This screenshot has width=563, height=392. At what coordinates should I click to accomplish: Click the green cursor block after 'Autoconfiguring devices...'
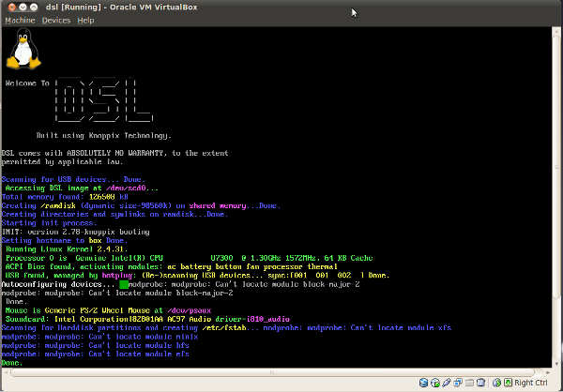pos(124,284)
